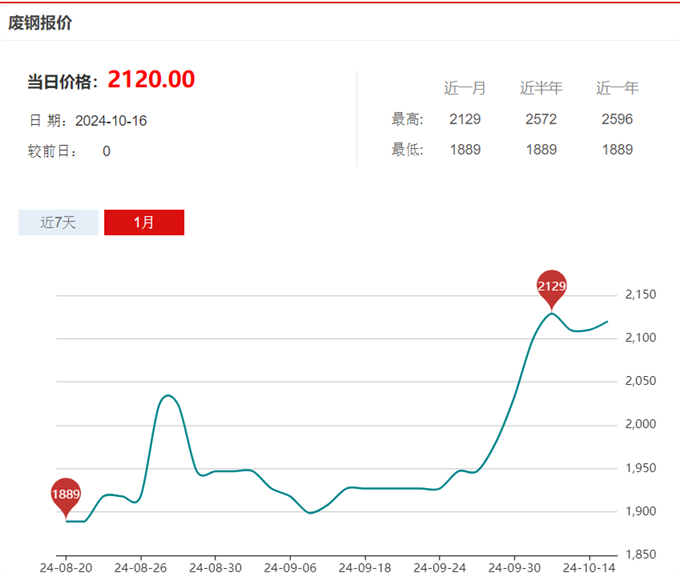Click the 近一月 column header
The width and height of the screenshot is (680, 576).
click(465, 88)
